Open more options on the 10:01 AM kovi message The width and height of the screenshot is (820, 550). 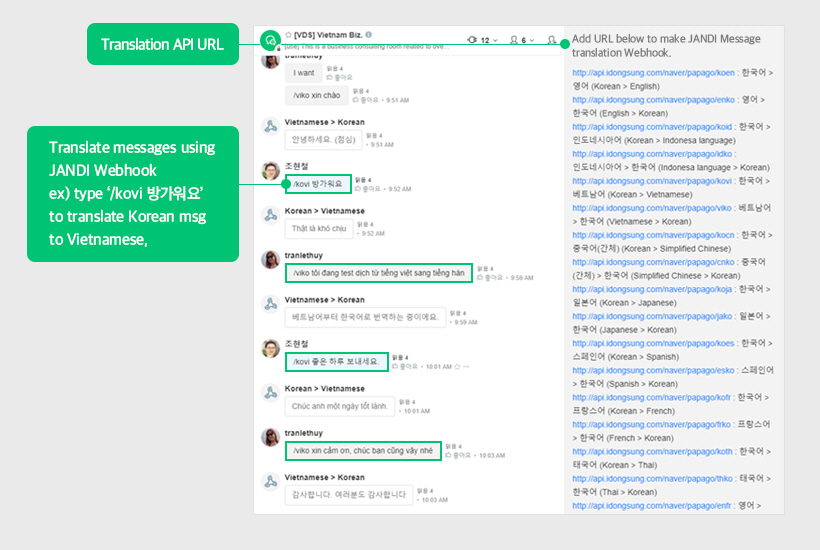tap(466, 366)
